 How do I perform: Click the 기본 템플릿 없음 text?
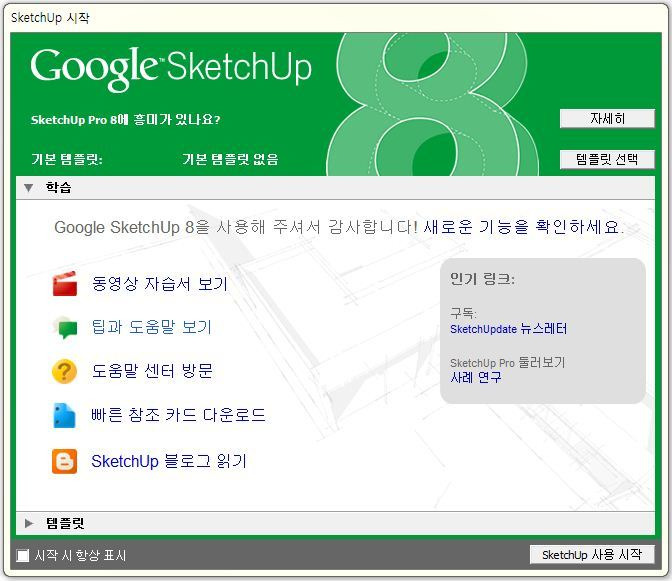pyautogui.click(x=230, y=159)
